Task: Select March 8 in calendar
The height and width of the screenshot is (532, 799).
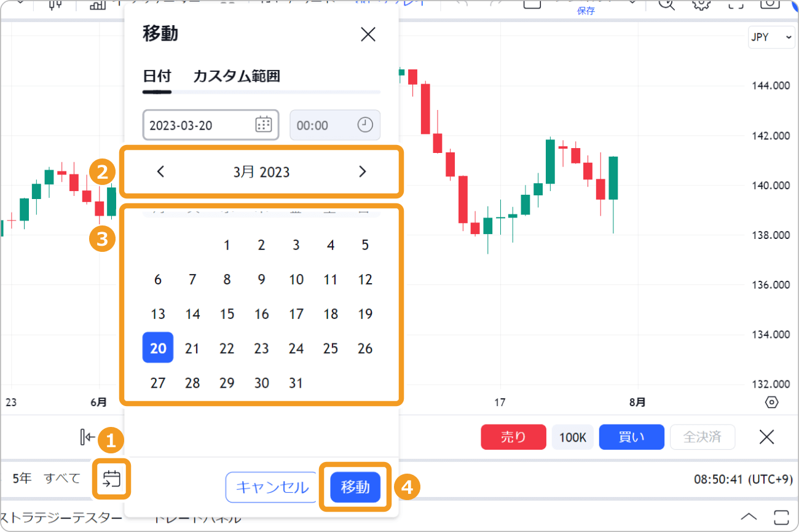Action: [227, 280]
